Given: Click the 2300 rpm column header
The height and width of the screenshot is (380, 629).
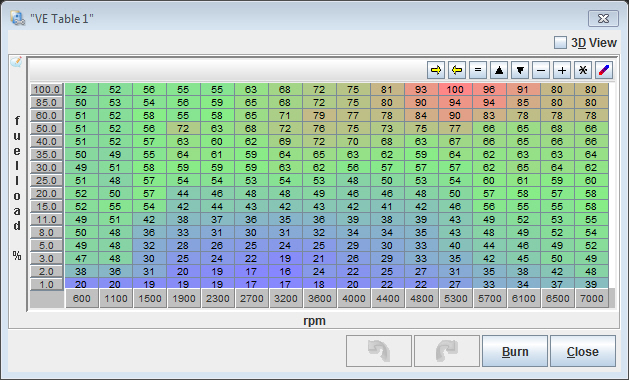Looking at the screenshot, I should [218, 299].
